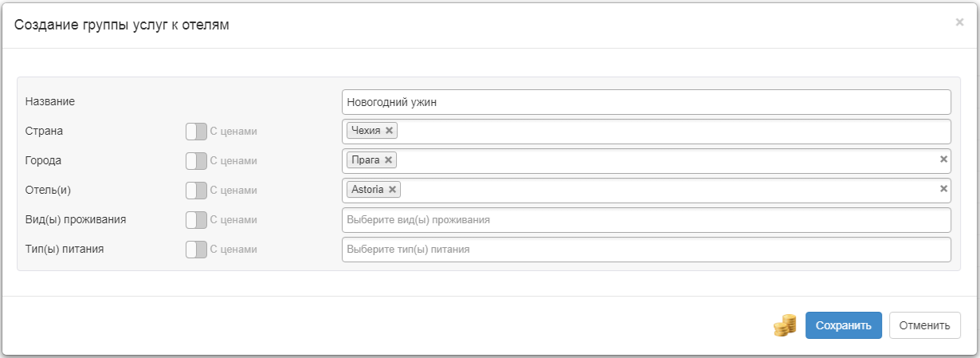This screenshot has width=980, height=358.
Task: Enable С ценами for Вид(ы) проживания
Action: [x=196, y=220]
